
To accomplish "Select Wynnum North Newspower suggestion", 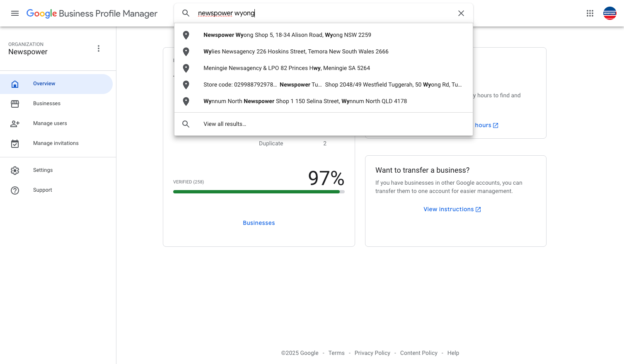I will click(324, 101).
